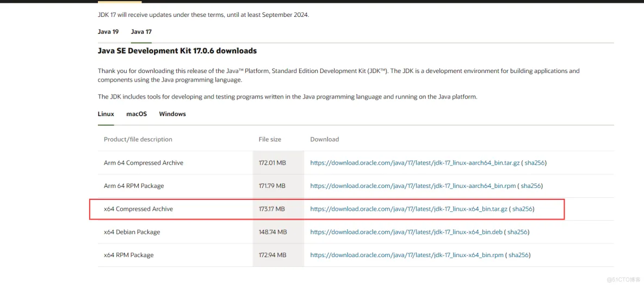Click the Download column header
The height and width of the screenshot is (286, 644).
[324, 139]
